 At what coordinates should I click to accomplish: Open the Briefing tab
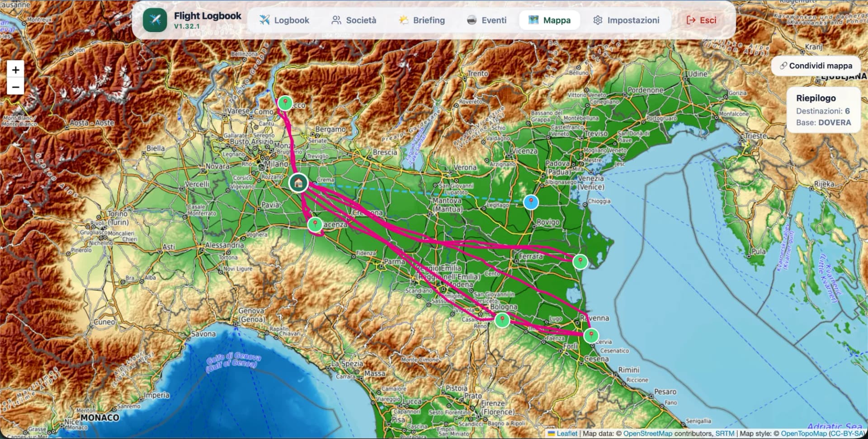(422, 20)
